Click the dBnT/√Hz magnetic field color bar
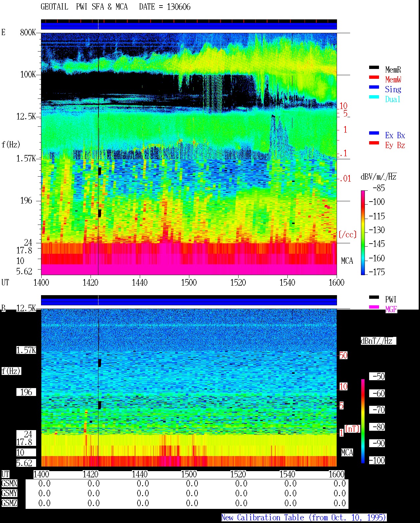The height and width of the screenshot is (523, 420). tap(363, 421)
